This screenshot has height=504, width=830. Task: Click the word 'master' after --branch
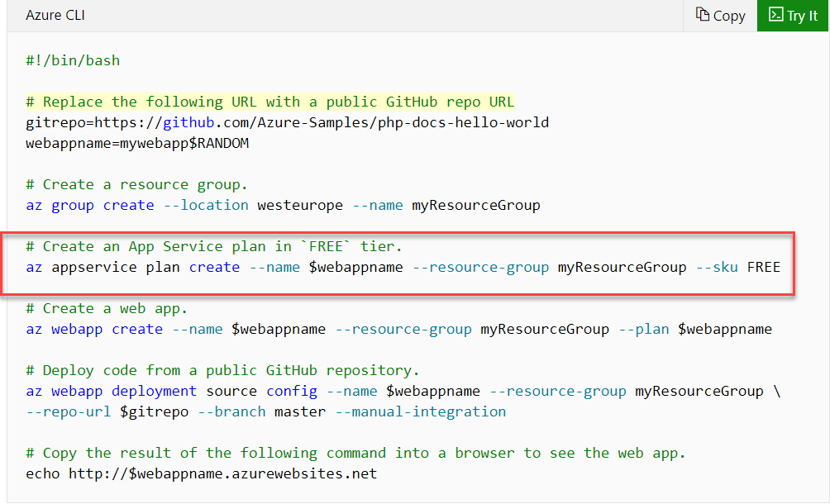[x=300, y=411]
